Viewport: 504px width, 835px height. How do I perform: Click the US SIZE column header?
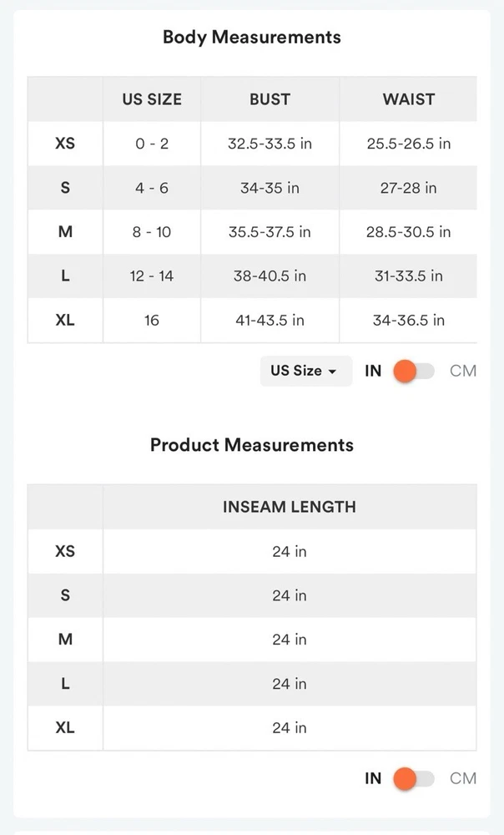pos(152,99)
